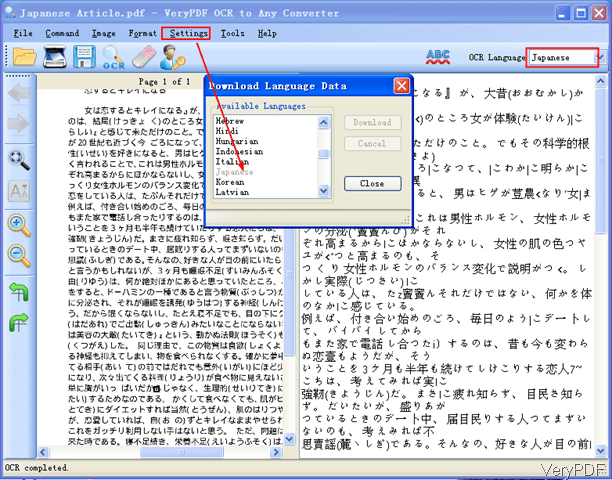The height and width of the screenshot is (480, 612).
Task: Run OCR with magnifier OCR icon
Action: [114, 57]
